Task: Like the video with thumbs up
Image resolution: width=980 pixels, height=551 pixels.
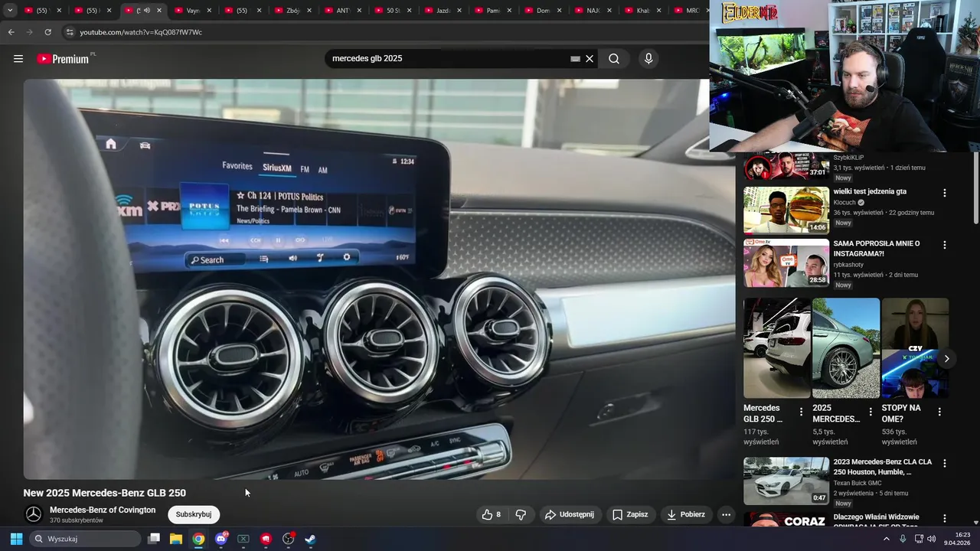Action: click(491, 514)
